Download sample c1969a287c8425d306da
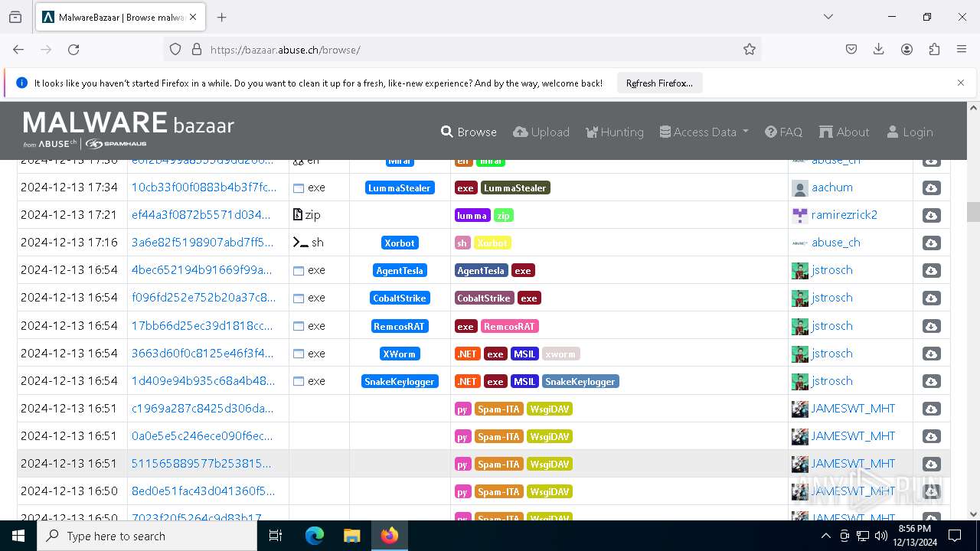Image resolution: width=980 pixels, height=551 pixels. (x=931, y=409)
